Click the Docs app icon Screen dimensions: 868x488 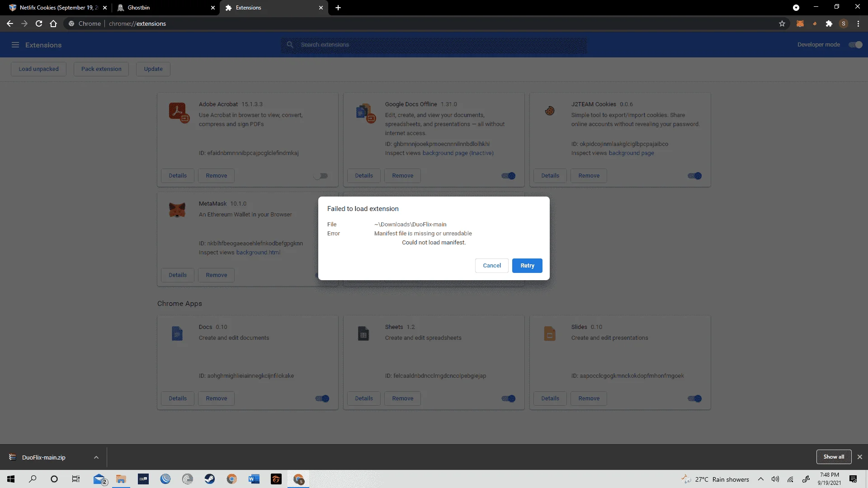point(177,333)
